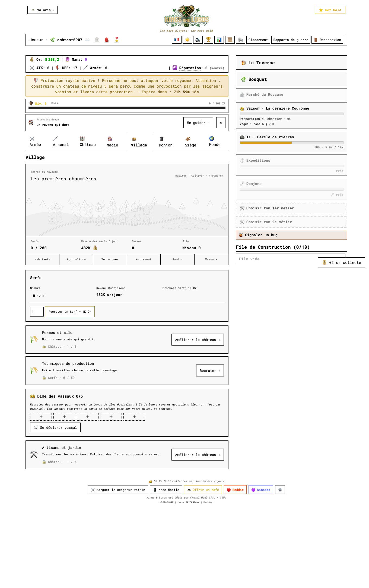Expand Choisir ton 2e métier
369x588 pixels.
[292, 222]
